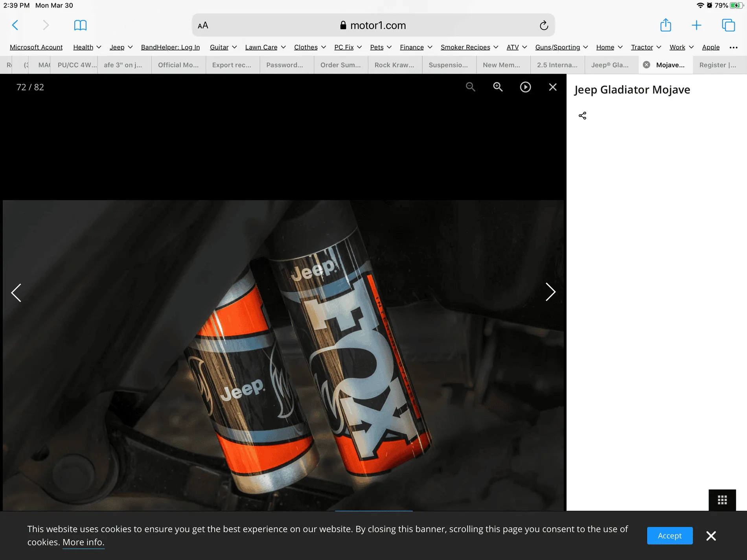Expand the Finance bookmarks folder
This screenshot has width=747, height=560.
pyautogui.click(x=416, y=47)
